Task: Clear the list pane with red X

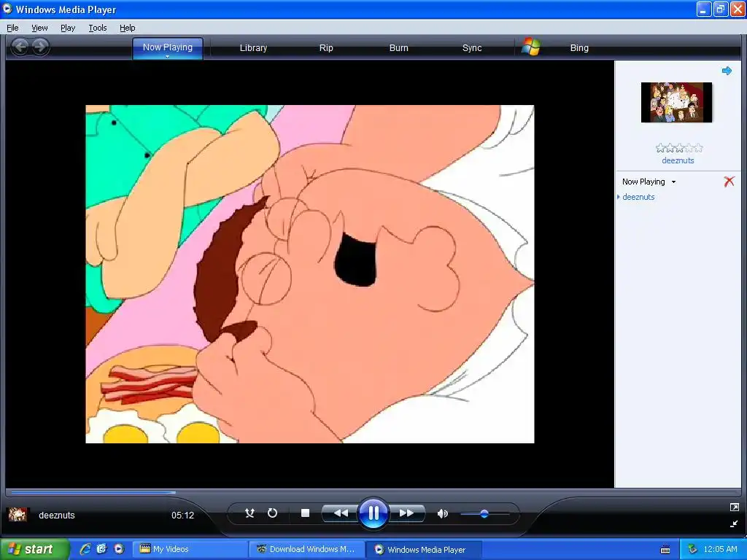Action: 729,182
